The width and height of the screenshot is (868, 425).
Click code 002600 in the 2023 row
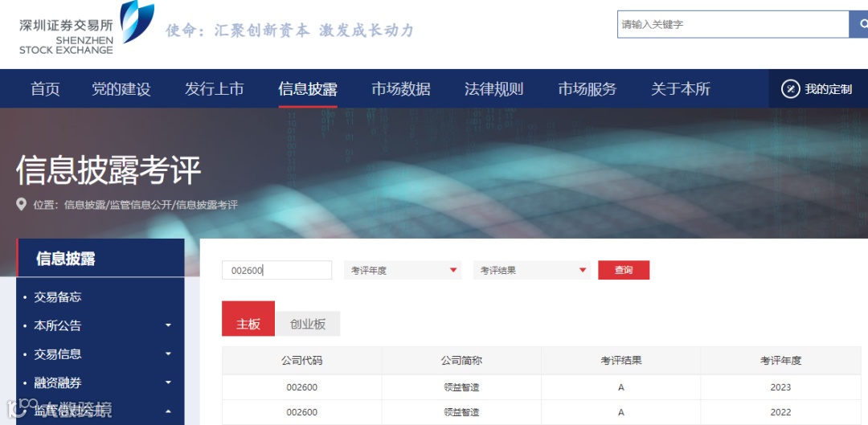tap(301, 387)
